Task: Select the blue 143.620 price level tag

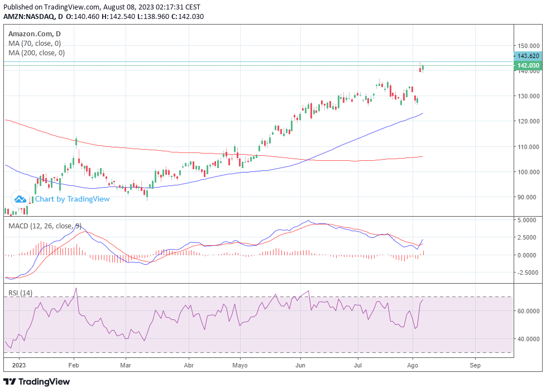Action: tap(528, 56)
